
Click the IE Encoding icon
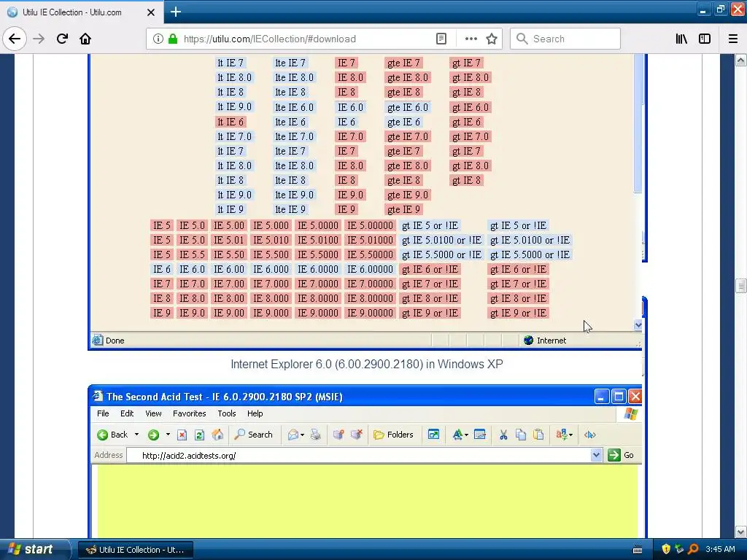(561, 435)
